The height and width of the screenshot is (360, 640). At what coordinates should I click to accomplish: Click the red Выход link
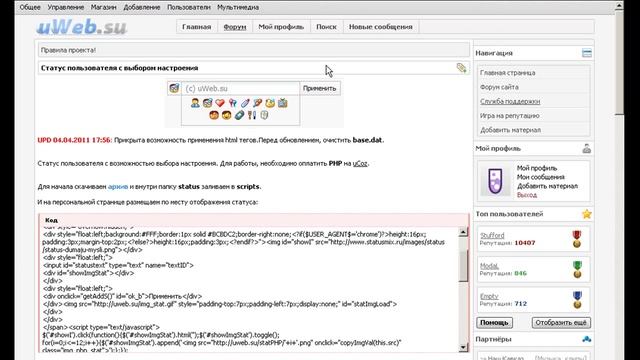tap(527, 195)
